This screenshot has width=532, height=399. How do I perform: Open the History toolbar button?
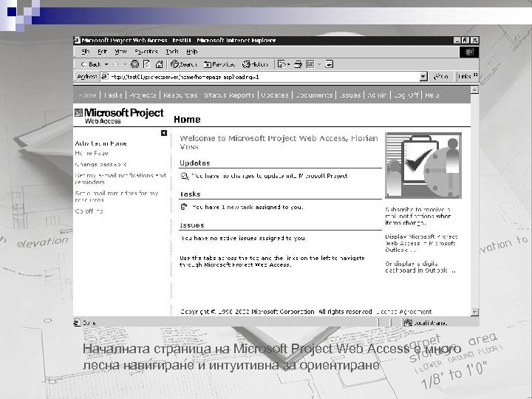tap(255, 64)
